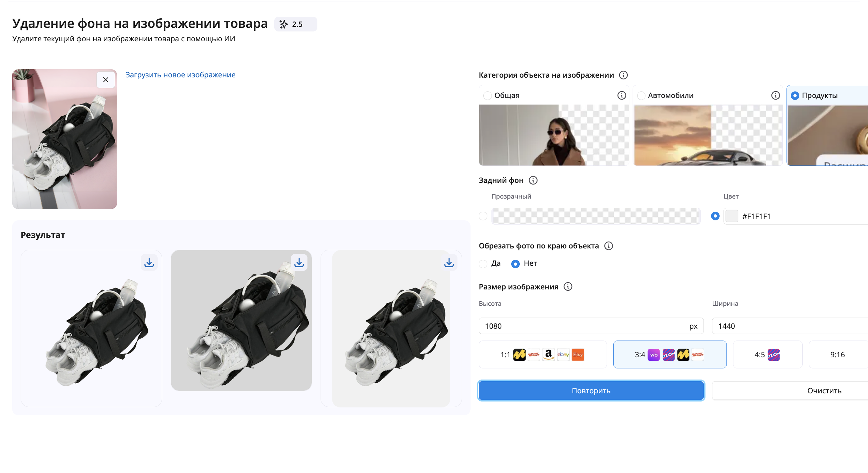Image resolution: width=868 pixels, height=473 pixels.
Task: Open the #F1F1F1 color swatch
Action: tap(731, 216)
